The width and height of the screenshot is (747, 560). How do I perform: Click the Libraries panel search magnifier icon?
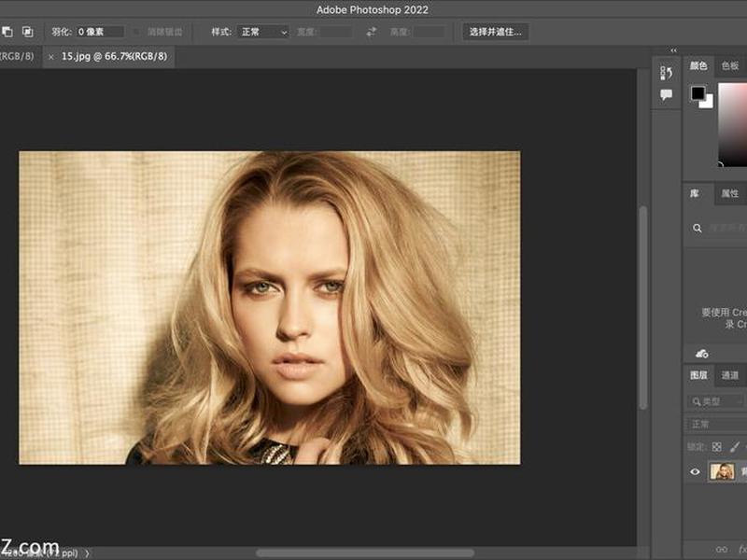click(x=697, y=228)
